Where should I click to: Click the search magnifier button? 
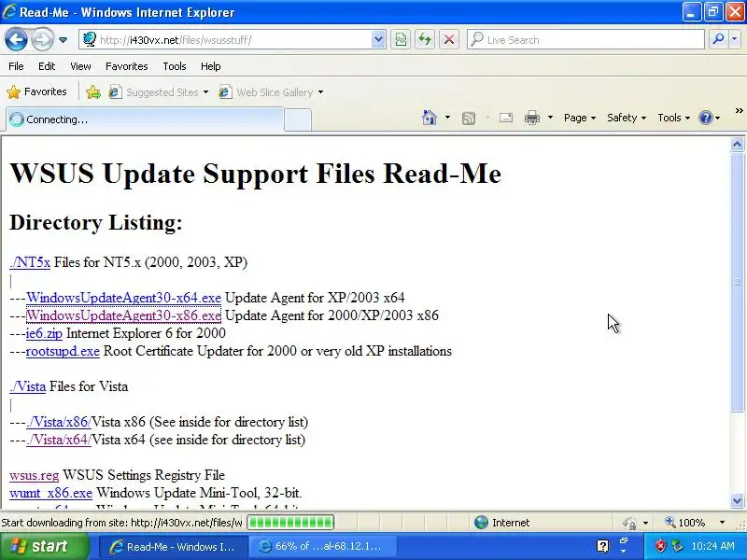[718, 40]
